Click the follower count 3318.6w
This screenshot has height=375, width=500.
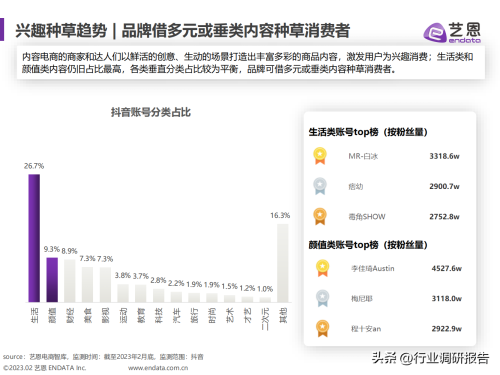coord(444,156)
